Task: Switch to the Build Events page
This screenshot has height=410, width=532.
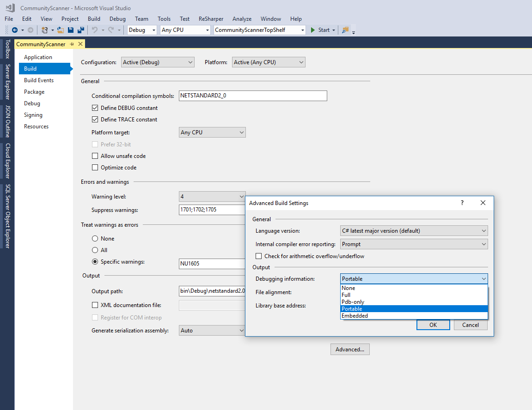Action: click(x=39, y=80)
